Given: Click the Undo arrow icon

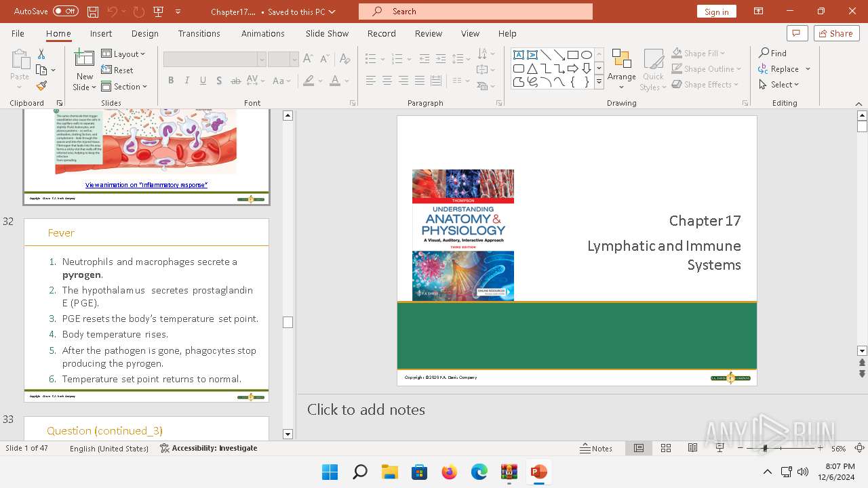Looking at the screenshot, I should coord(113,12).
